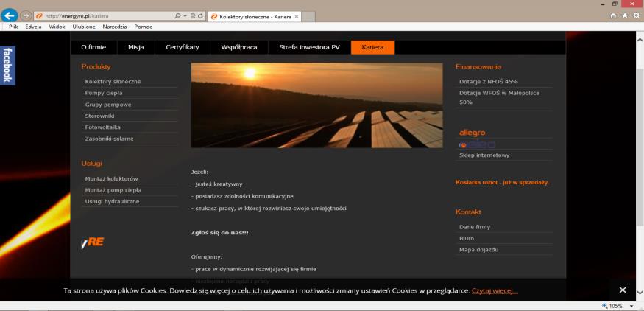Image resolution: width=644 pixels, height=311 pixels.
Task: Open Sterowniki product link
Action: pos(100,116)
